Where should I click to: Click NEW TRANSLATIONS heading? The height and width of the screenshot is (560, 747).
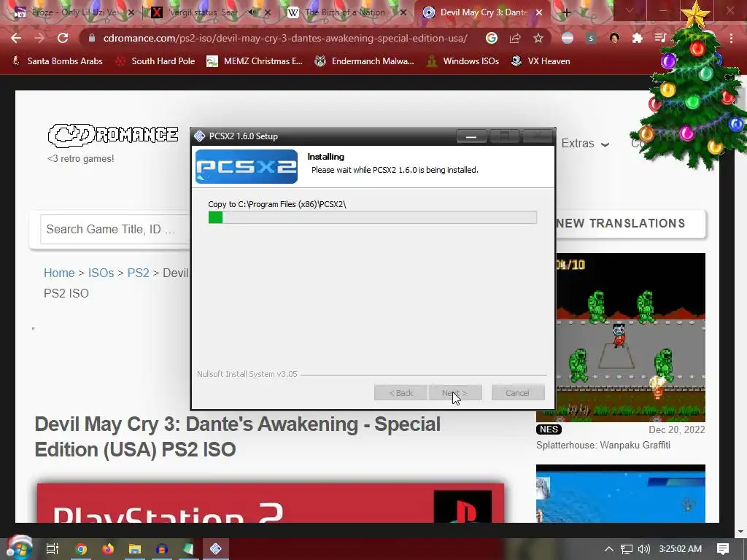pos(620,223)
